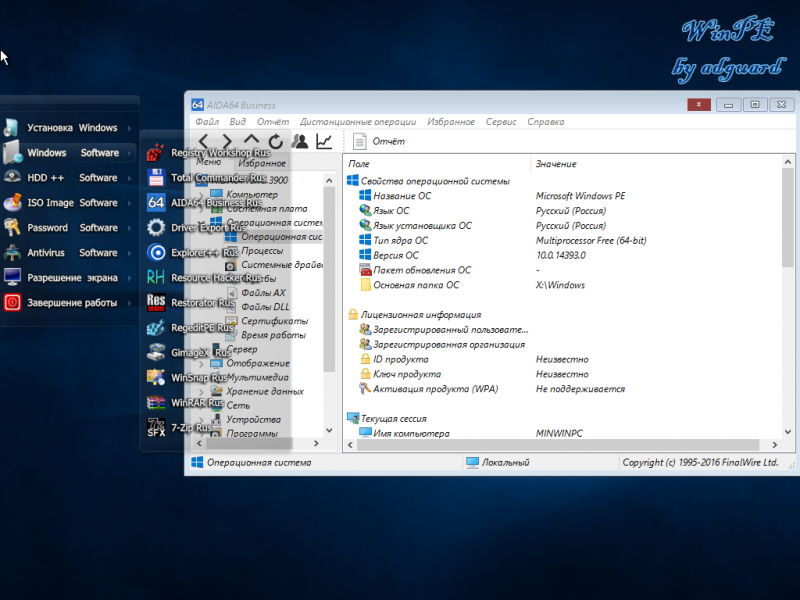The width and height of the screenshot is (800, 600).
Task: Open the Сервис menu
Action: 501,121
